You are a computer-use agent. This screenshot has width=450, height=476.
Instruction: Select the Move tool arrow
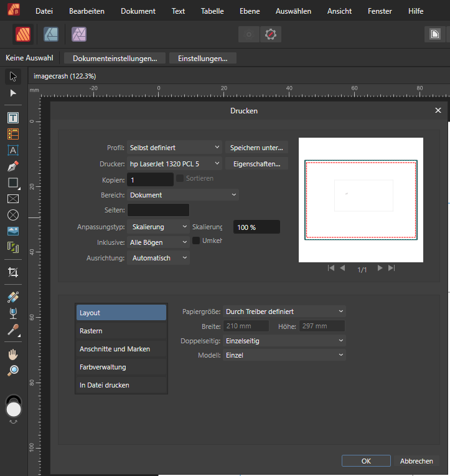point(13,77)
